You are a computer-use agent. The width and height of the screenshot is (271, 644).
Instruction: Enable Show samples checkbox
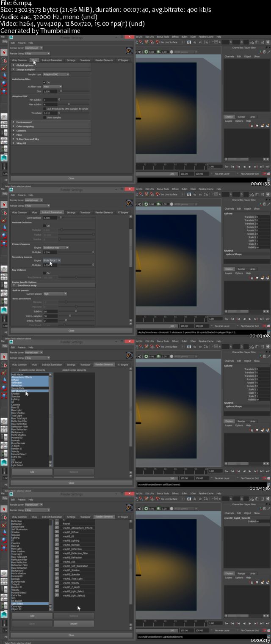coord(44,117)
